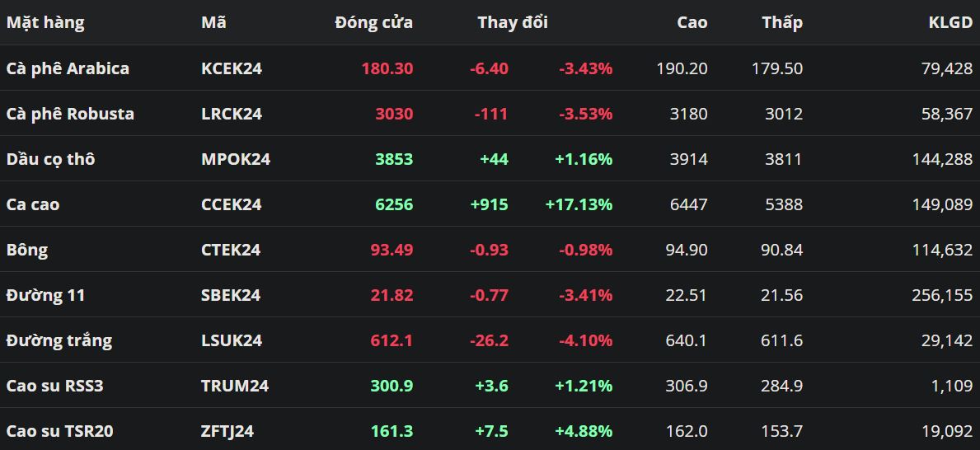Click the Đóng cửa column header
This screenshot has width=980, height=450.
[373, 23]
